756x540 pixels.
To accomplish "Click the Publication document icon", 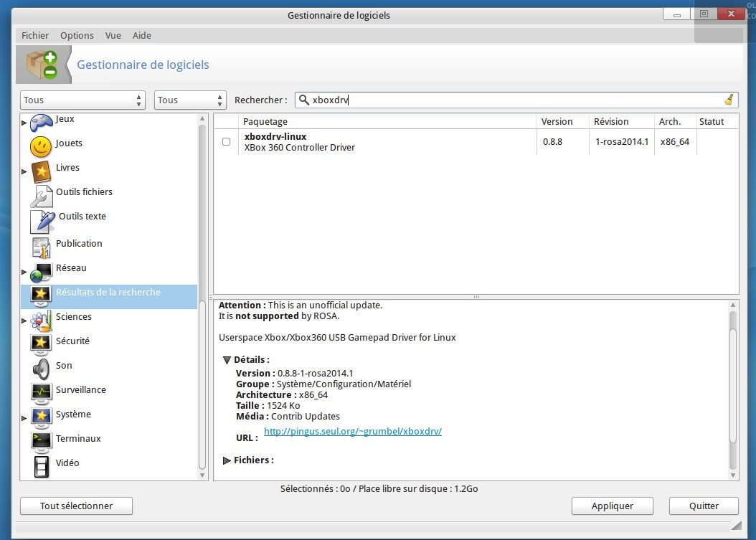I will pos(42,247).
